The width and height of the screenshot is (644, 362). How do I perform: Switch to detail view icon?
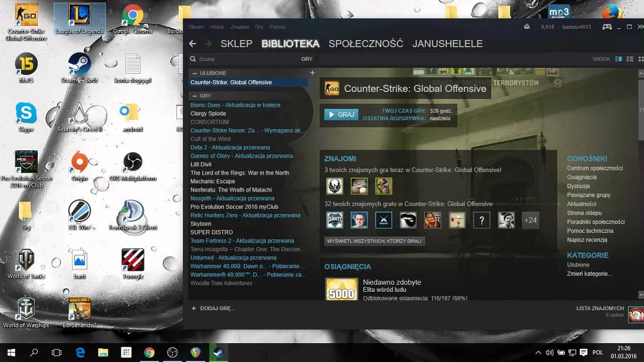click(x=618, y=59)
